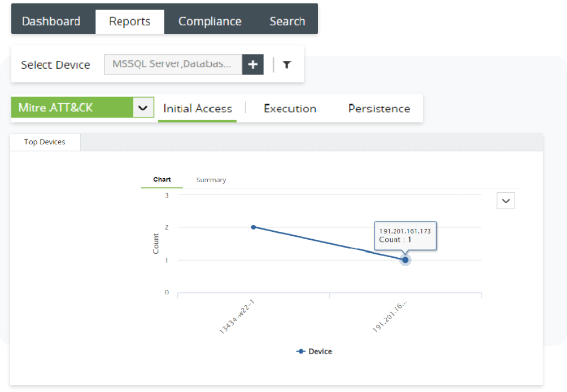Switch to the Dashboard tab

[x=51, y=21]
